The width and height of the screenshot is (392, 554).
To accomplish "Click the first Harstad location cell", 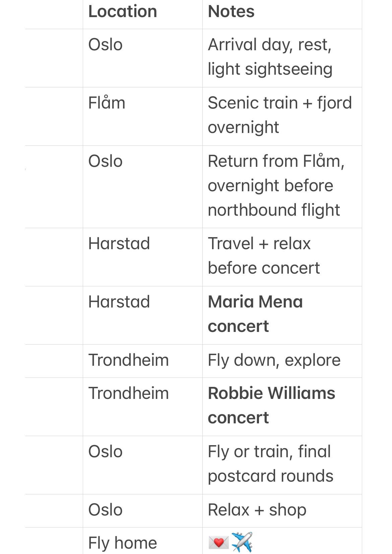I will point(143,257).
